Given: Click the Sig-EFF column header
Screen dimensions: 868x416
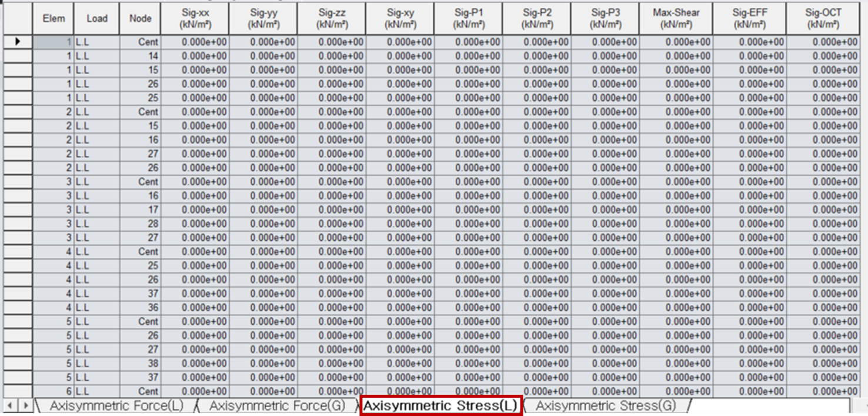Looking at the screenshot, I should pos(750,19).
